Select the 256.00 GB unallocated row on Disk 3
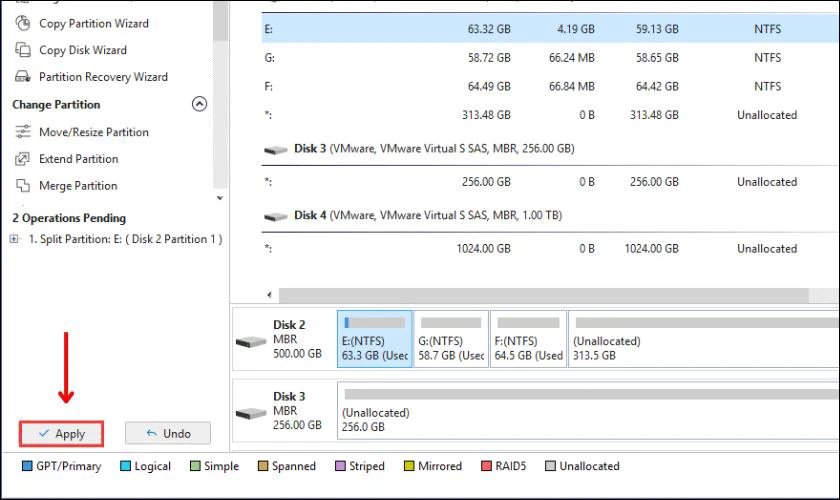This screenshot has height=500, width=840. (550, 182)
